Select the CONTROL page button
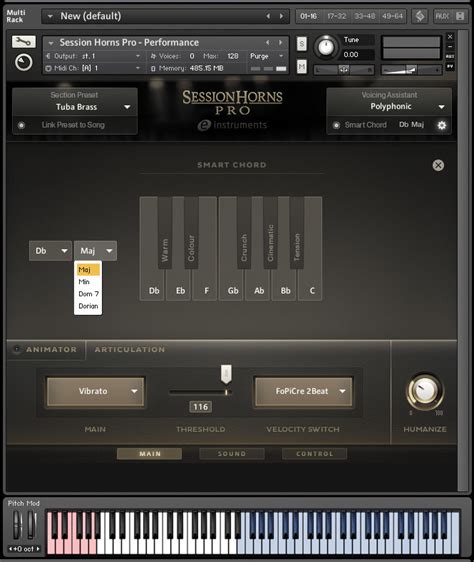The width and height of the screenshot is (474, 562). (x=314, y=454)
